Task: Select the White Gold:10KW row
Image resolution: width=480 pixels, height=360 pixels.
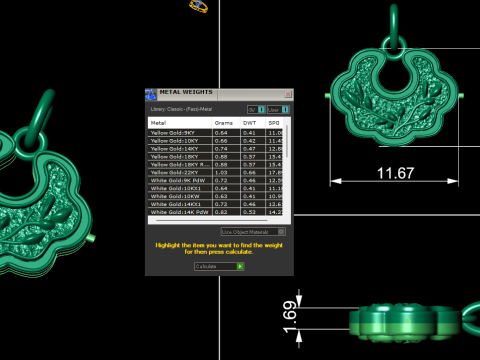Action: point(215,196)
